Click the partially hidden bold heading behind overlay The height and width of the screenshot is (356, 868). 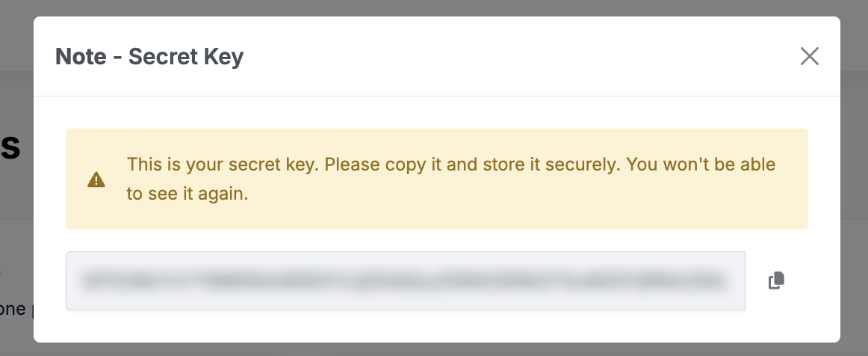coord(10,148)
